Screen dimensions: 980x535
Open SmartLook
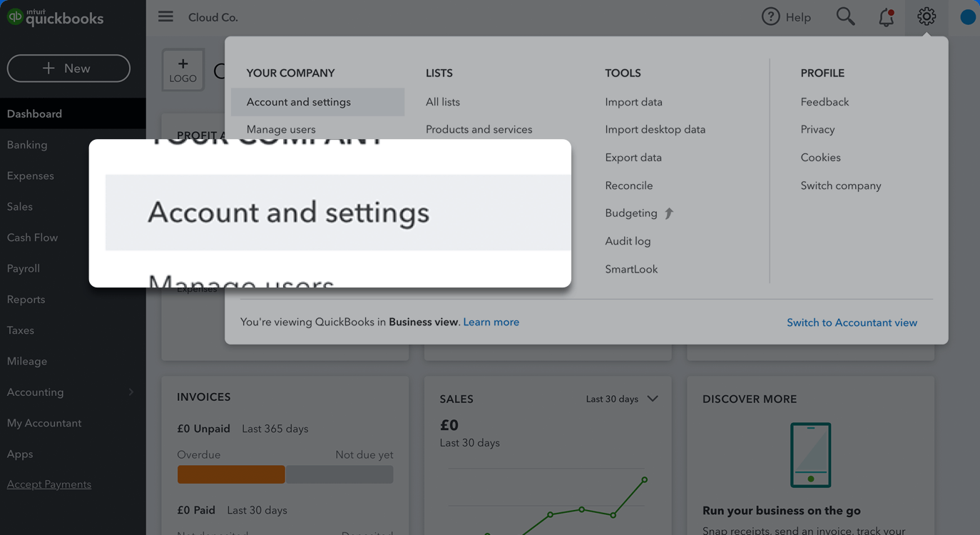pyautogui.click(x=631, y=269)
